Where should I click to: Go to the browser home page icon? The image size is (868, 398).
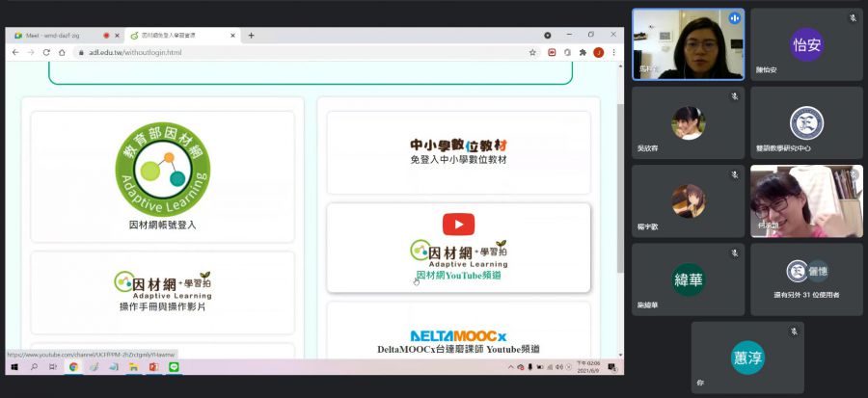(62, 52)
